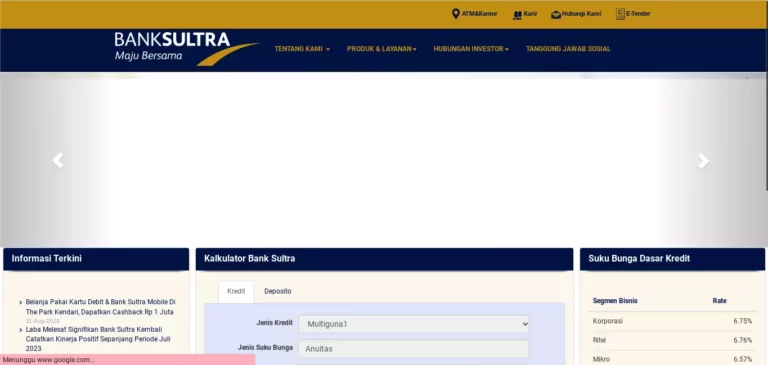Switch to the Kredit tab

[x=236, y=292]
